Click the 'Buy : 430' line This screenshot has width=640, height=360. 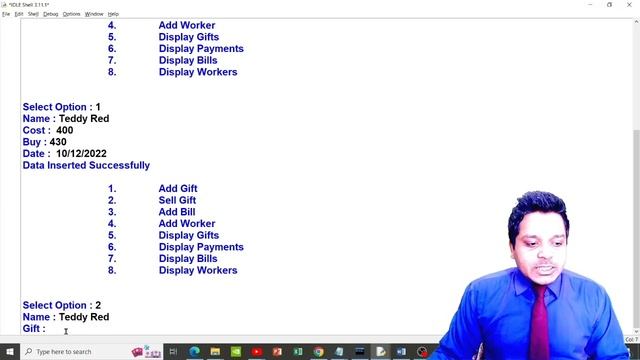click(x=44, y=142)
